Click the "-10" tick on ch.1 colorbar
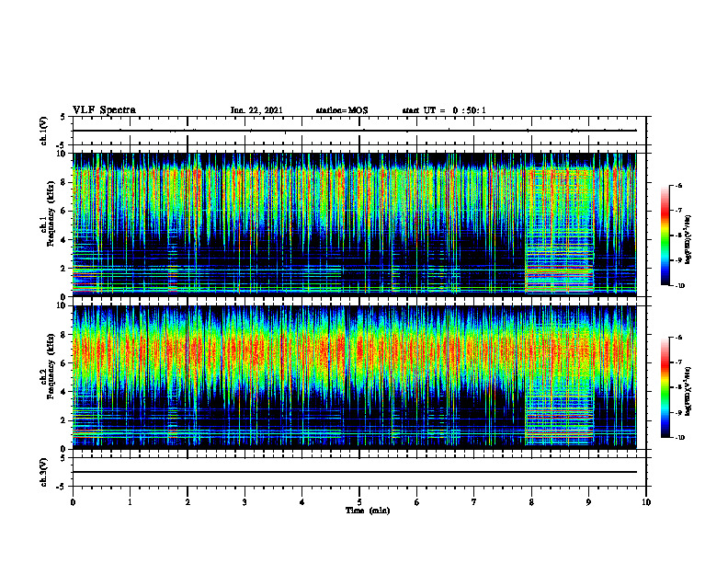 click(680, 285)
